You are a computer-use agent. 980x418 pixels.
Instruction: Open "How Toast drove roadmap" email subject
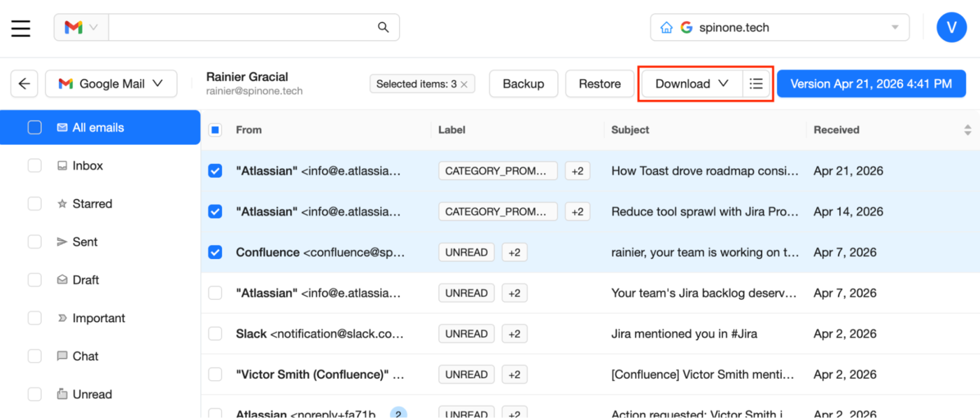pos(705,171)
